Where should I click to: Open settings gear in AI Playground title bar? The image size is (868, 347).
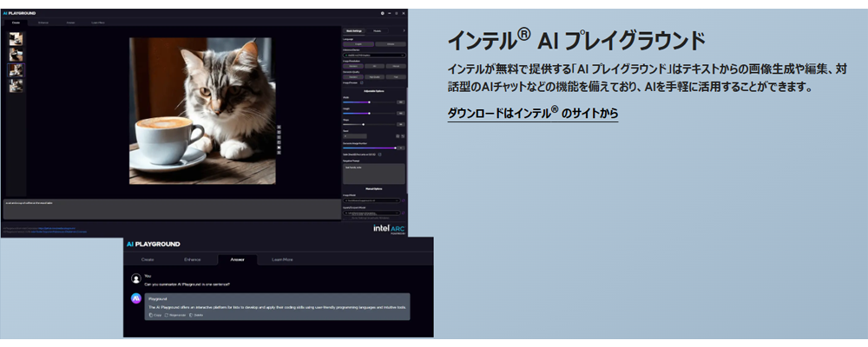click(382, 13)
